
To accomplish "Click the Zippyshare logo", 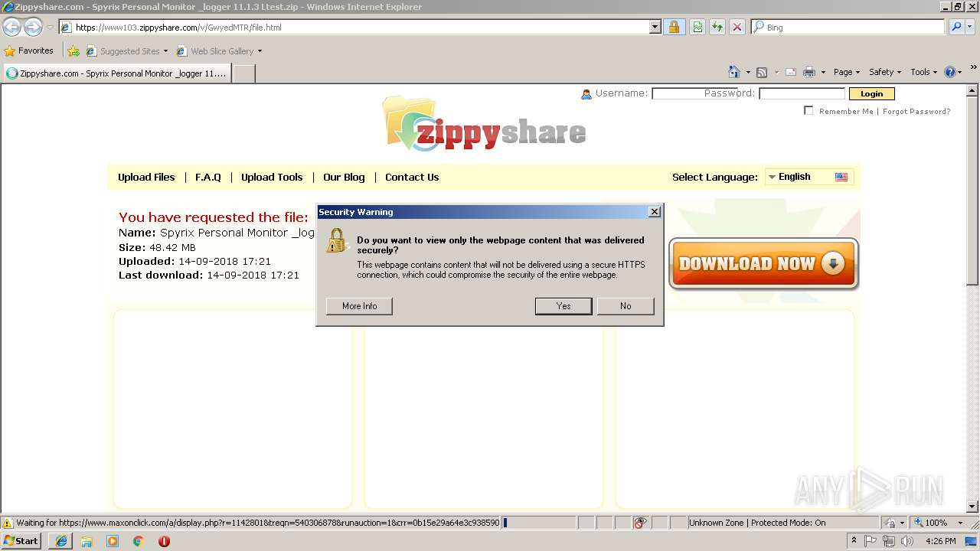I will point(484,125).
